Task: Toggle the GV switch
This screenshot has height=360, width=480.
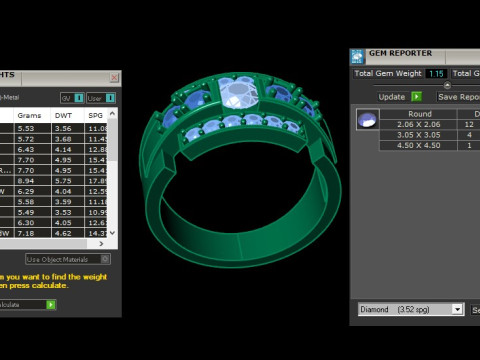Action: click(72, 98)
